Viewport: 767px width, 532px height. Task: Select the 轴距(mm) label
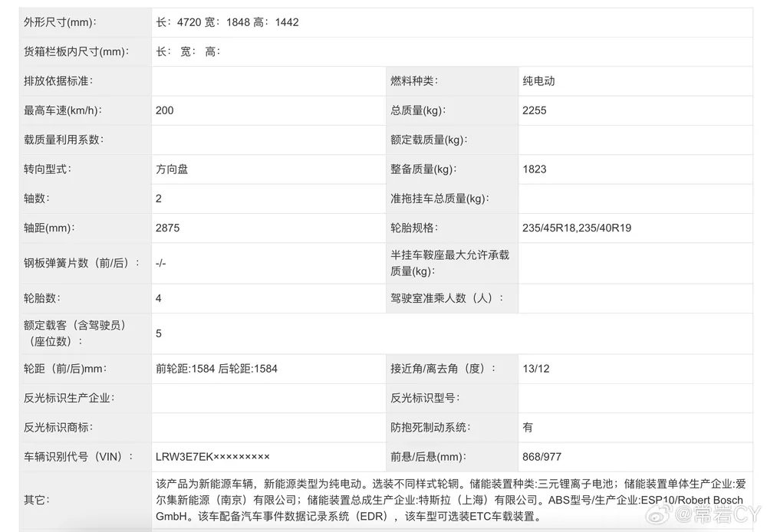click(49, 228)
